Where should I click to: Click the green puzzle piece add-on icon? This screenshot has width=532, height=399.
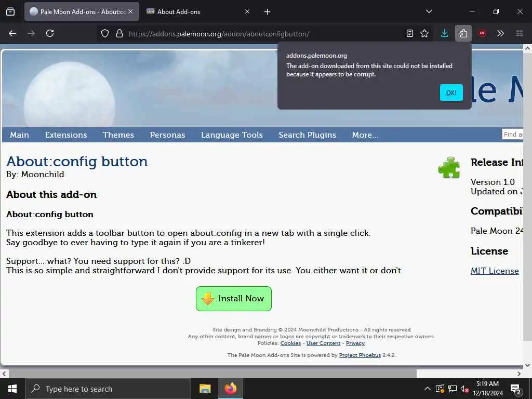(449, 167)
